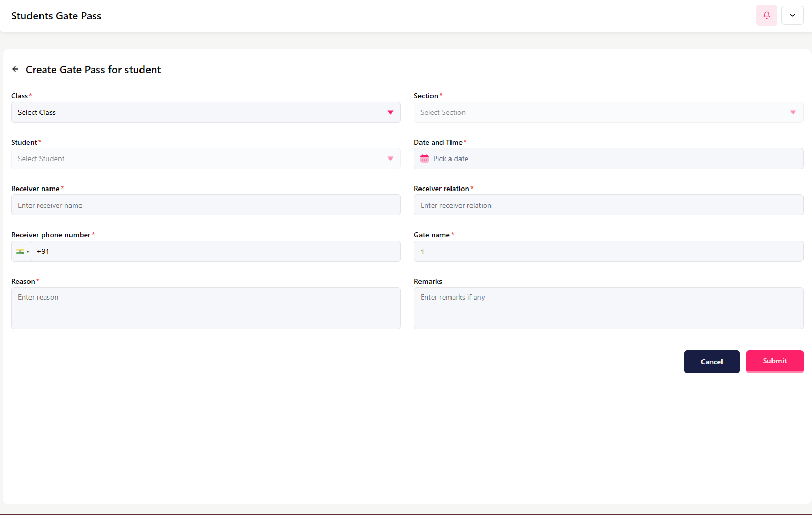Click the Receiver relation input field
This screenshot has width=812, height=515.
pyautogui.click(x=608, y=205)
